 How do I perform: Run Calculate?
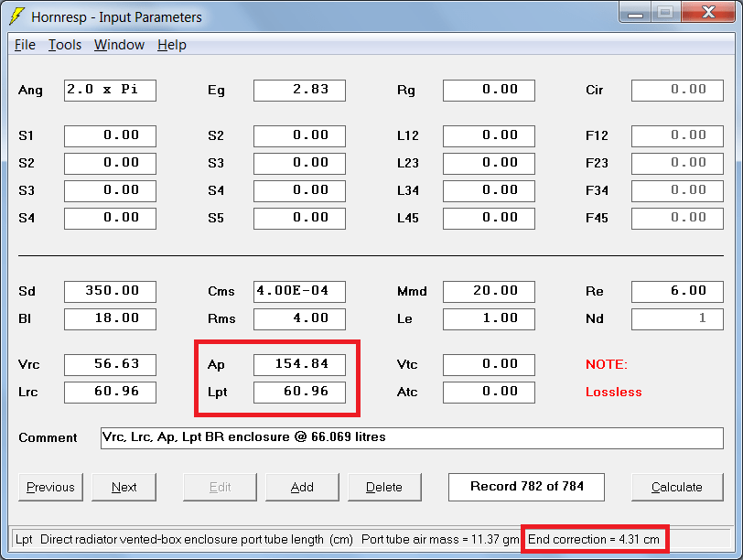pos(677,487)
